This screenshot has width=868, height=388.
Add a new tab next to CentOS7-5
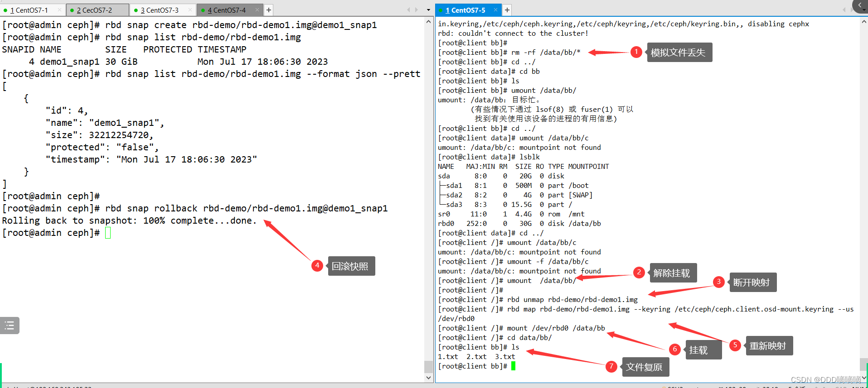click(x=507, y=10)
